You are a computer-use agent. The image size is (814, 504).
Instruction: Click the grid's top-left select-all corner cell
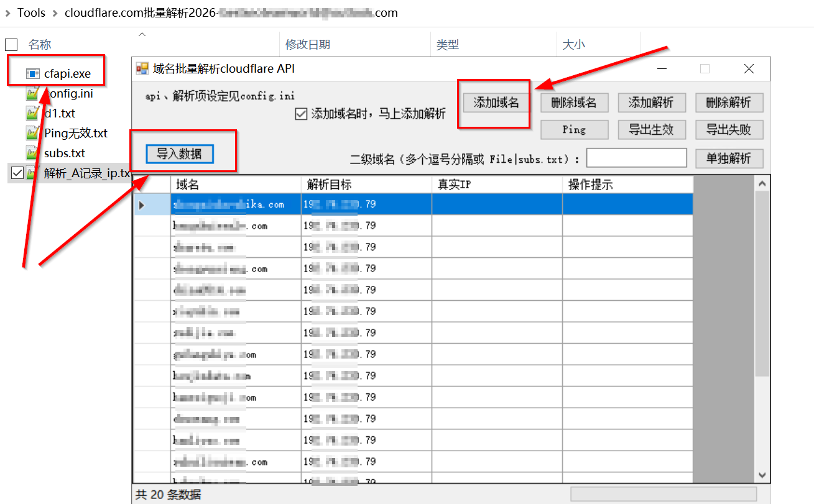(x=152, y=185)
